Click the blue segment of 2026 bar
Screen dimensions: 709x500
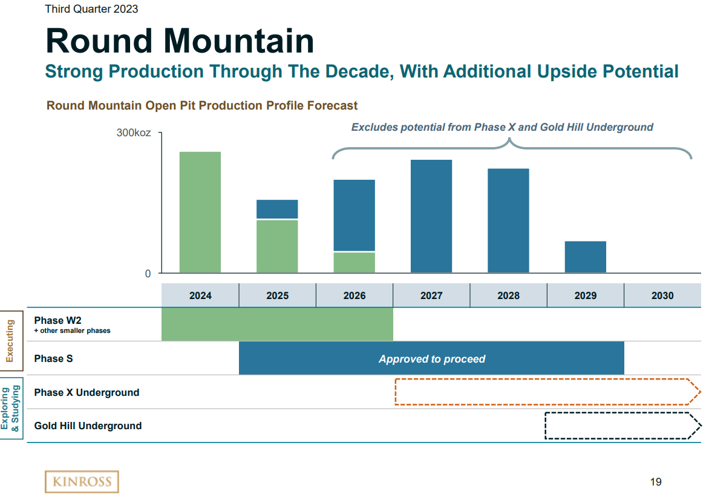pos(354,215)
